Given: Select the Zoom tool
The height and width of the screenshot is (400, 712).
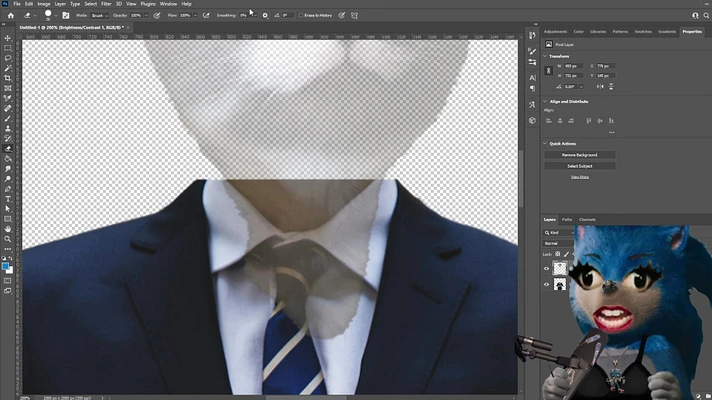Looking at the screenshot, I should (8, 239).
